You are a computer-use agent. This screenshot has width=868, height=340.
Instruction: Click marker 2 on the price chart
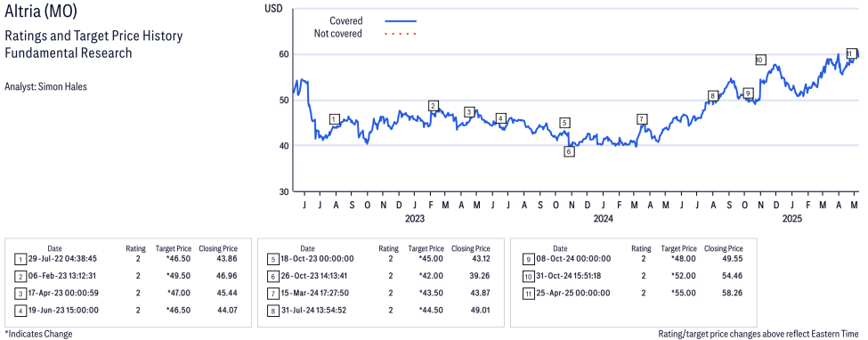tap(434, 106)
